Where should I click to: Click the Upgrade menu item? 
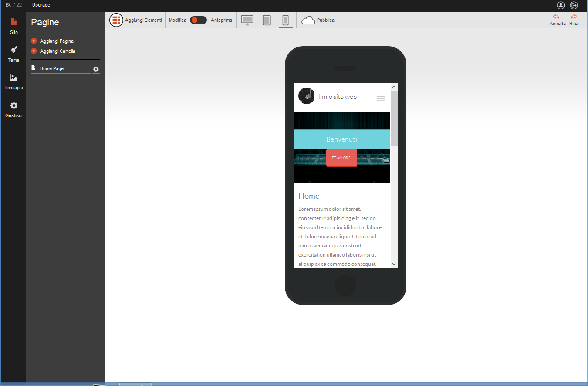(41, 5)
